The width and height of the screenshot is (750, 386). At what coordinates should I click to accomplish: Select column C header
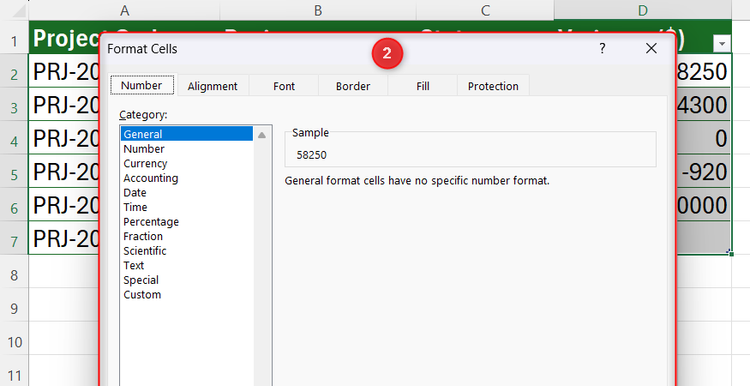[x=485, y=10]
